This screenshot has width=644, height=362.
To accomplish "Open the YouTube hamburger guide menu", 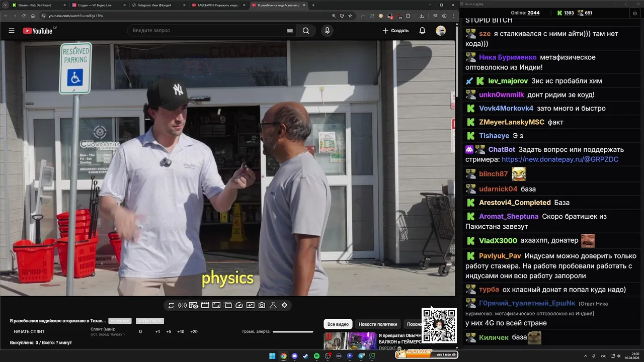I will tap(12, 31).
